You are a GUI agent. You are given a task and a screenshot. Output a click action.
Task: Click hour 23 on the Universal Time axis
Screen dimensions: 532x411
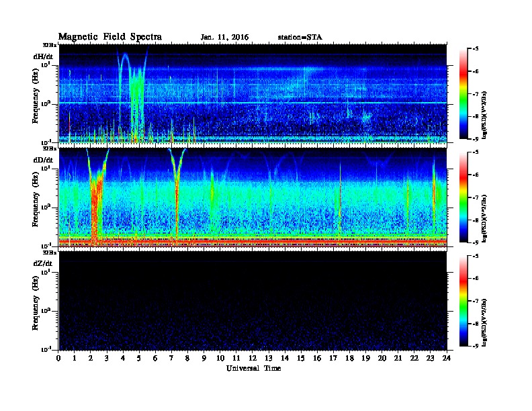pyautogui.click(x=430, y=358)
